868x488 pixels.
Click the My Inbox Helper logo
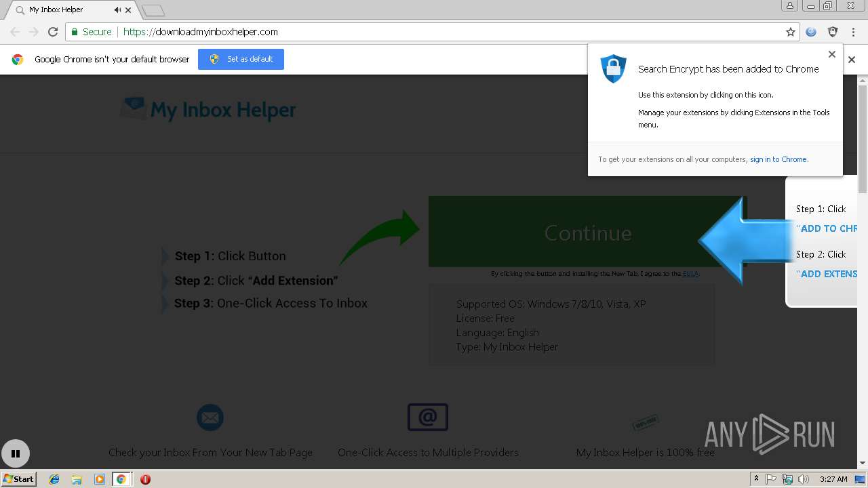pos(208,109)
